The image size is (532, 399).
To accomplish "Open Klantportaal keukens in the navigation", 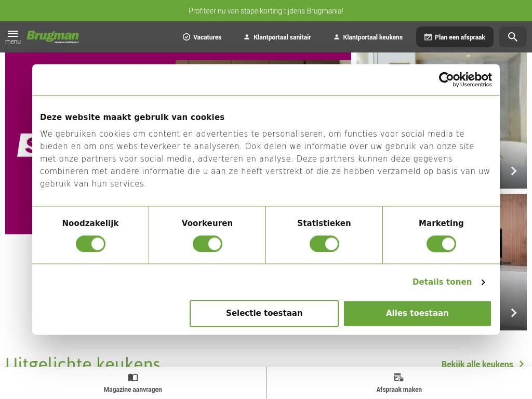I will pyautogui.click(x=368, y=37).
